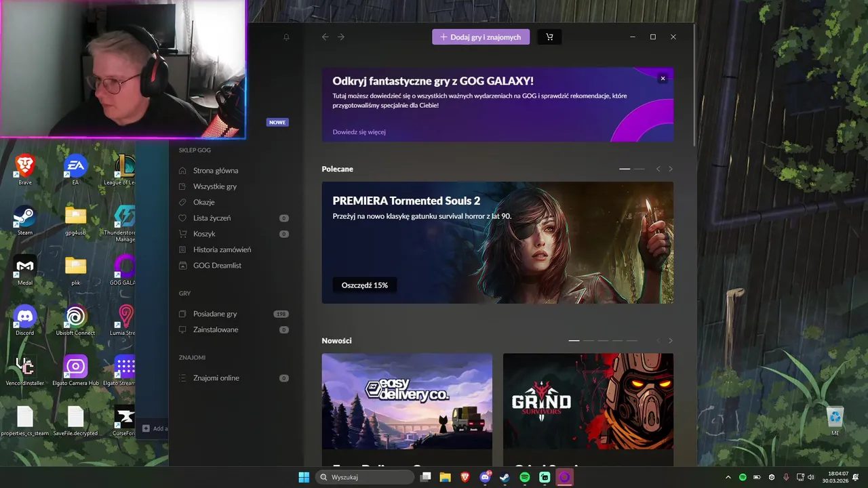Dismiss the GOG GALAXY discovery banner

click(663, 79)
